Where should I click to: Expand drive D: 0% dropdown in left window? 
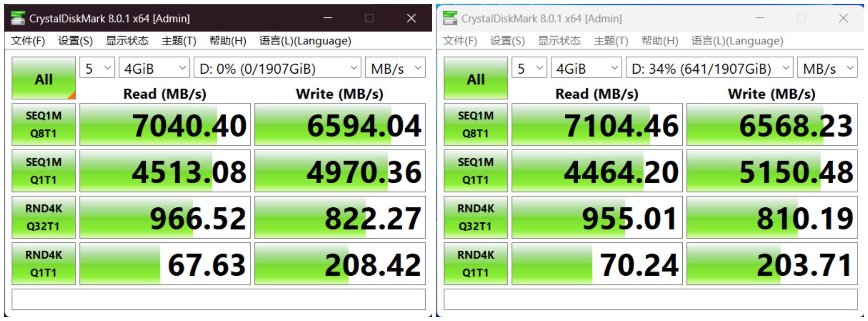pos(277,68)
